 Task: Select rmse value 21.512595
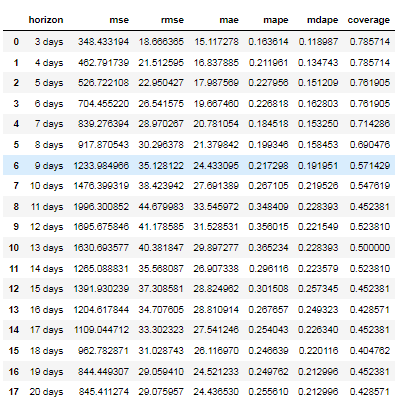coord(161,63)
